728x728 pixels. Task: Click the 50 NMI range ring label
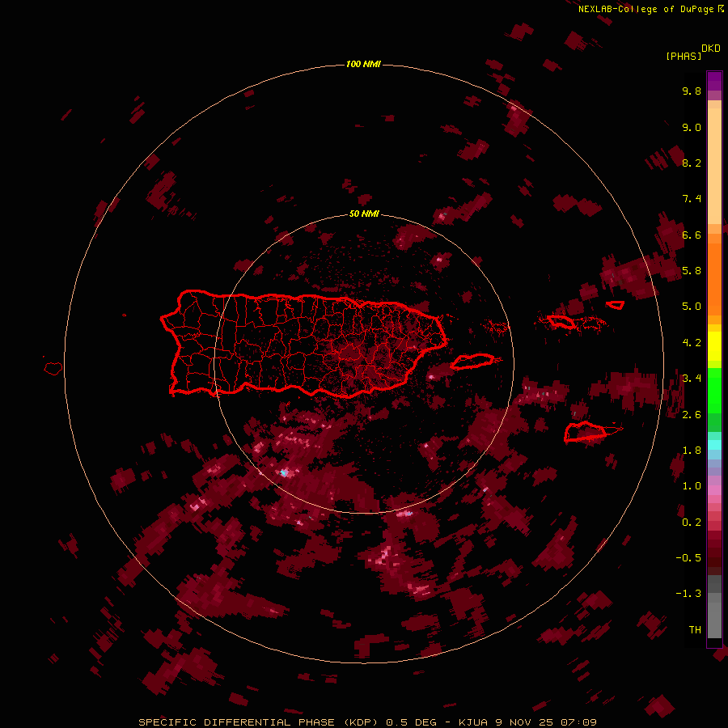pyautogui.click(x=364, y=214)
